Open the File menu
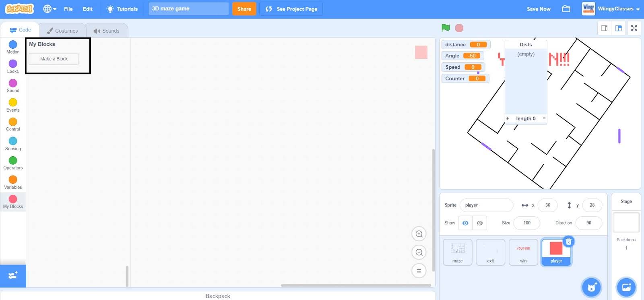Viewport: 644px width, 300px height. click(68, 9)
